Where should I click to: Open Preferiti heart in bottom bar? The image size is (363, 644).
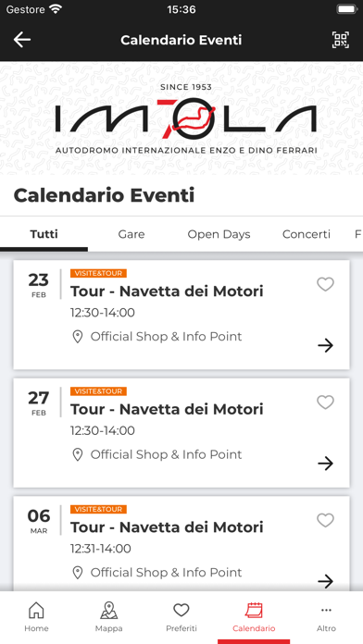tap(181, 617)
